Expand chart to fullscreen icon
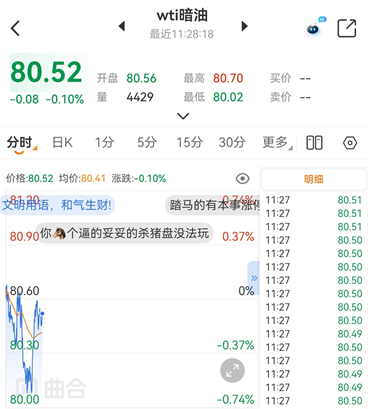 [x=232, y=370]
